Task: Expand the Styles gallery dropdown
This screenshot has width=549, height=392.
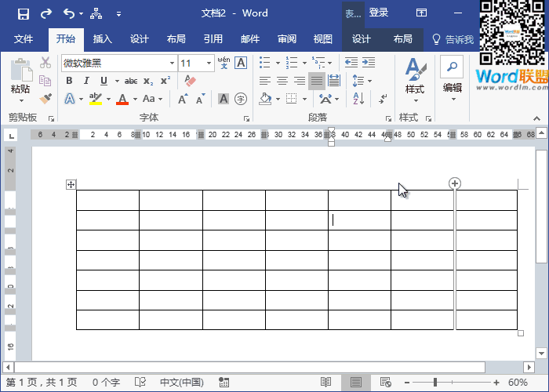Action: 416,101
